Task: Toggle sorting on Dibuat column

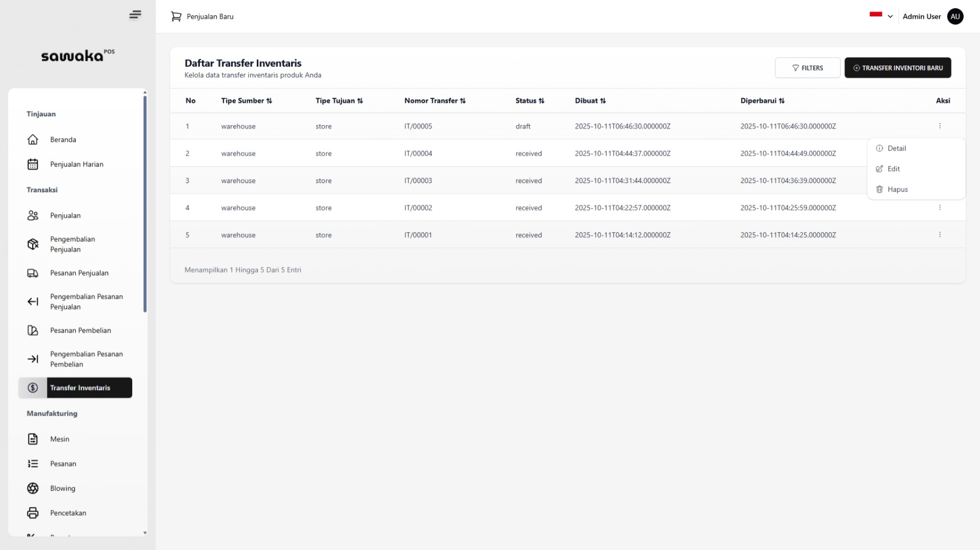Action: [x=590, y=101]
